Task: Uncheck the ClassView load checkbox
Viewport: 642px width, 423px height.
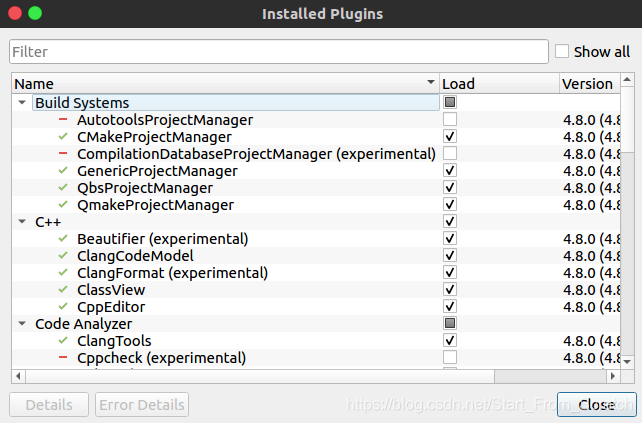Action: point(450,289)
